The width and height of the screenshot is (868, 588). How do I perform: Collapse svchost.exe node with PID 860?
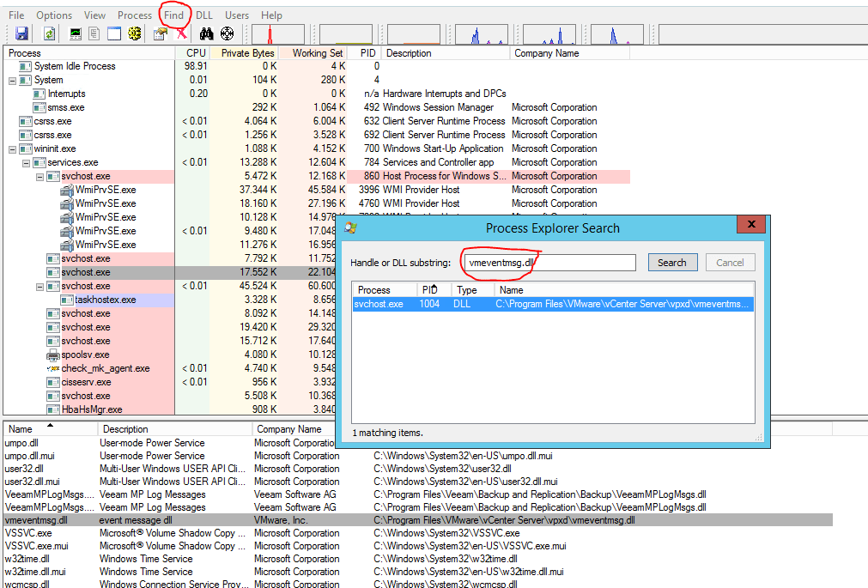point(39,177)
